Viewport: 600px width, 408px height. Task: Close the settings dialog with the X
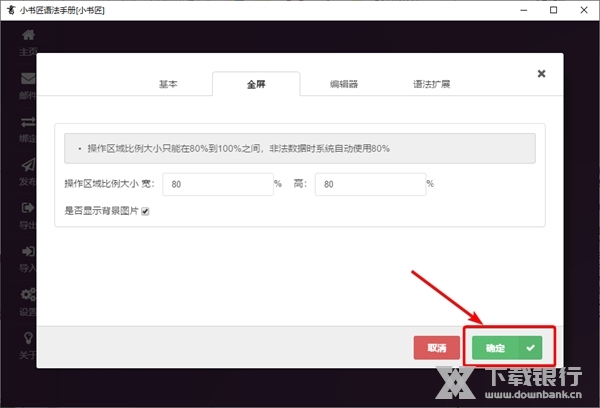541,73
